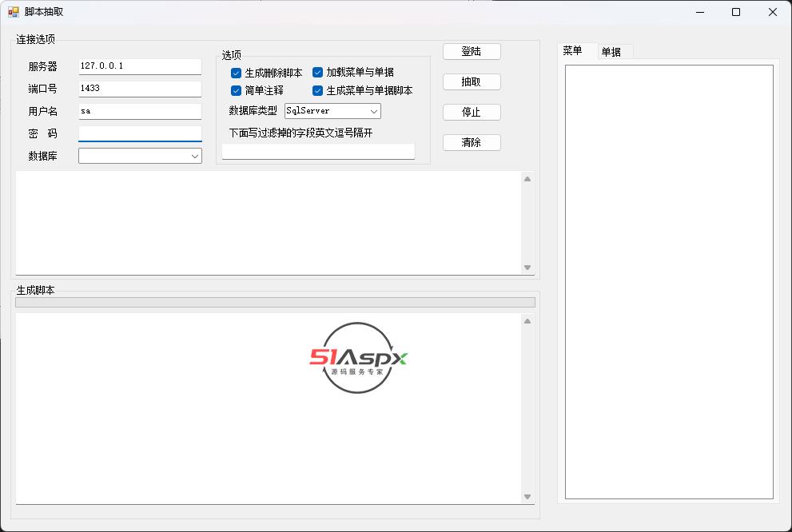
Task: Focus the 服务器 field with 127.0.0.1
Action: [140, 66]
